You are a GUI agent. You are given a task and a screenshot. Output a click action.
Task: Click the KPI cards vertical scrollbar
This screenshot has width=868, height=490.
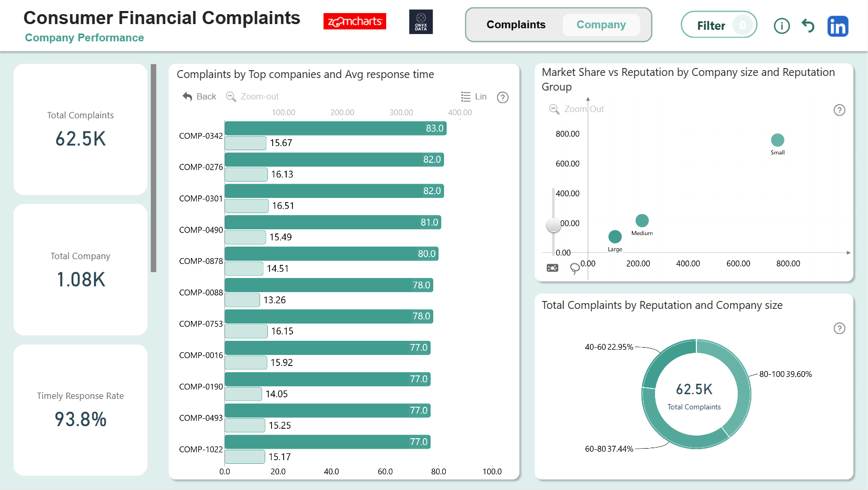(x=153, y=168)
